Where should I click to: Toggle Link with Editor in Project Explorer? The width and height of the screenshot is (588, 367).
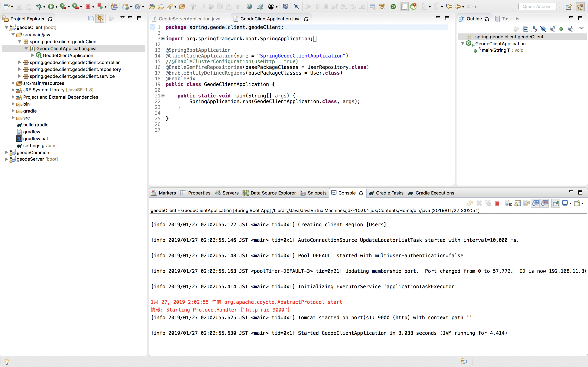click(99, 18)
